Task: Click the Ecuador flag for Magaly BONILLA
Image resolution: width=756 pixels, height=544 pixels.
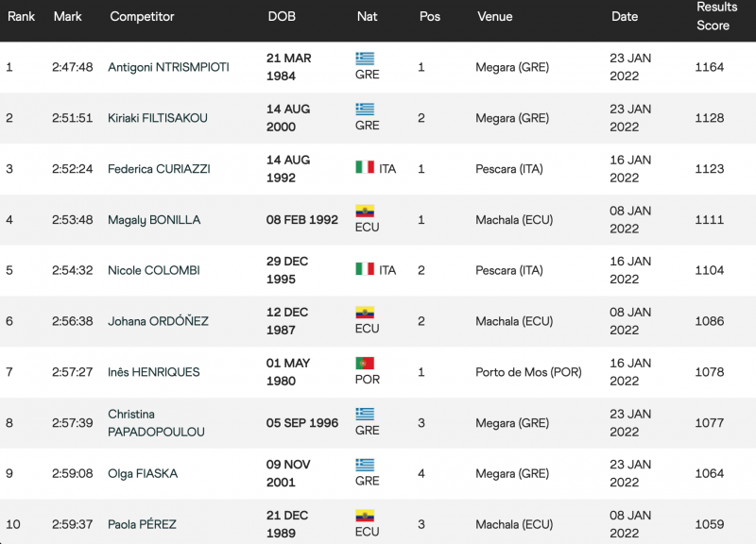Action: tap(365, 211)
